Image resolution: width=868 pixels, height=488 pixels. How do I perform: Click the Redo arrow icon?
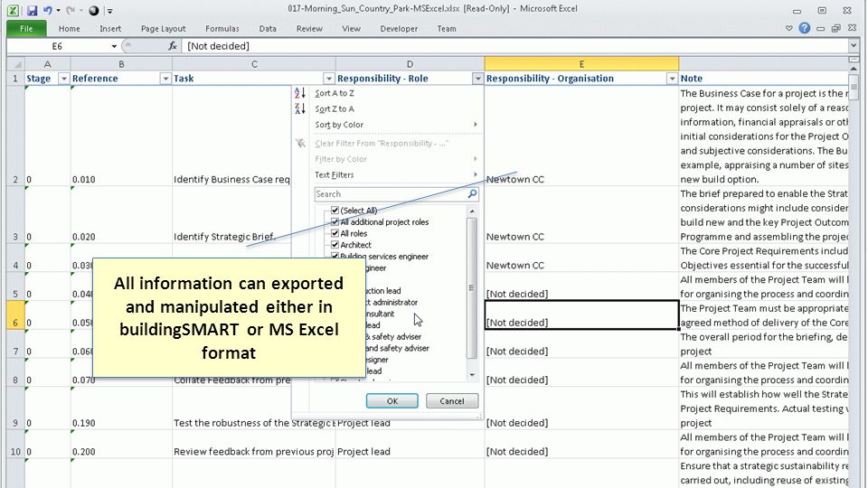(x=71, y=10)
